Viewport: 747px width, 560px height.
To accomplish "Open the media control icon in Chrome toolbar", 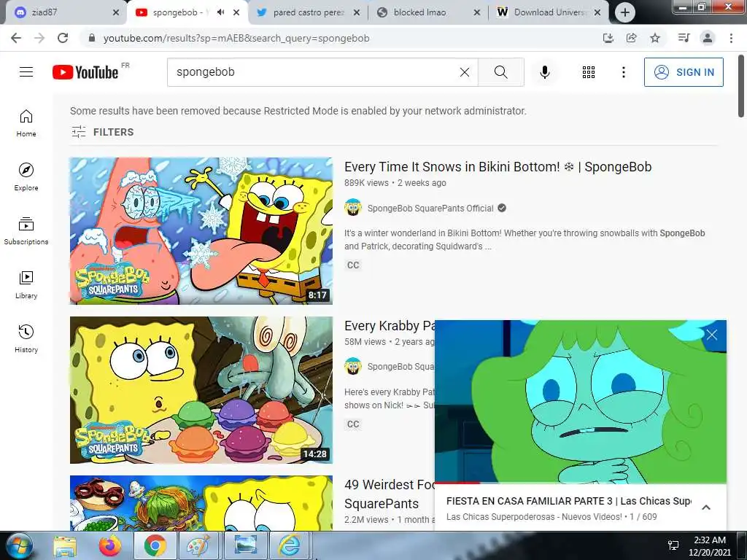I will tap(684, 38).
